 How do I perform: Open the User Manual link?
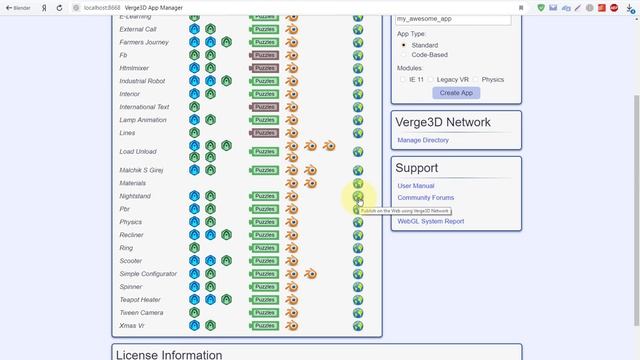pyautogui.click(x=416, y=186)
